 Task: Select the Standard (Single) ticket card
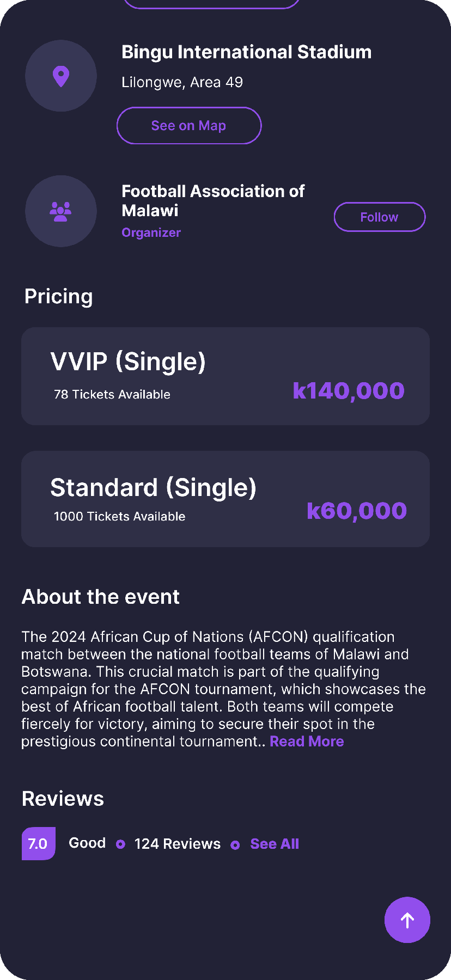(x=225, y=499)
